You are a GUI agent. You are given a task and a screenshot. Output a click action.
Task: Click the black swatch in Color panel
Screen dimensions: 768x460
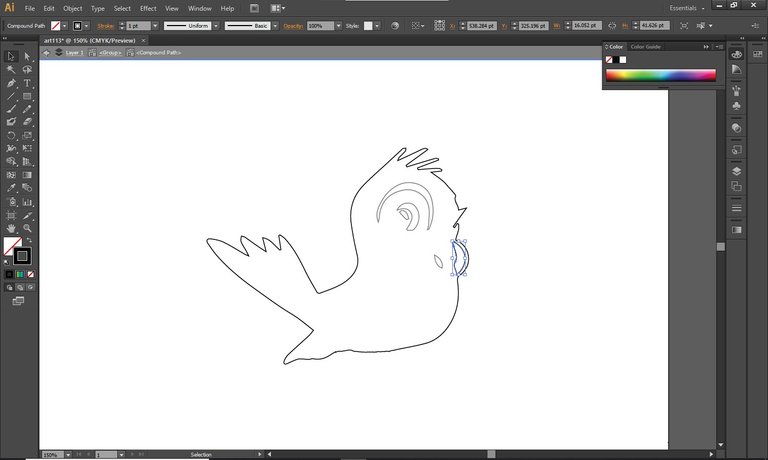tap(616, 60)
